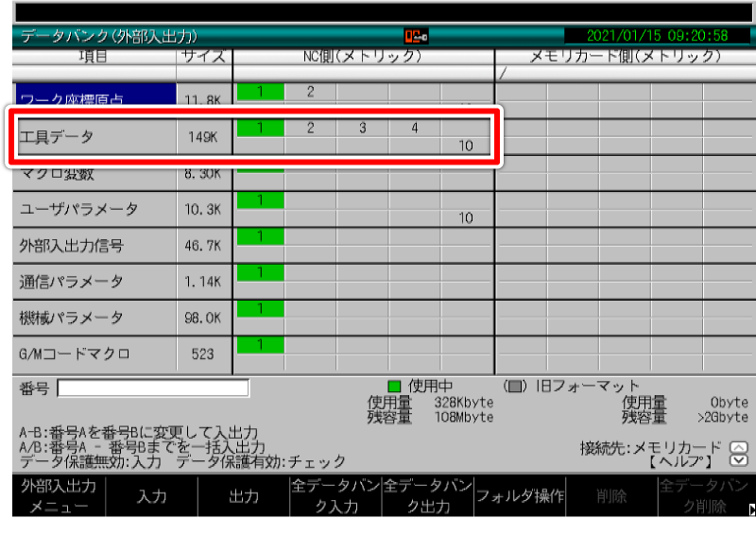Click the memory card connection status icon
This screenshot has width=756, height=535.
pyautogui.click(x=416, y=36)
